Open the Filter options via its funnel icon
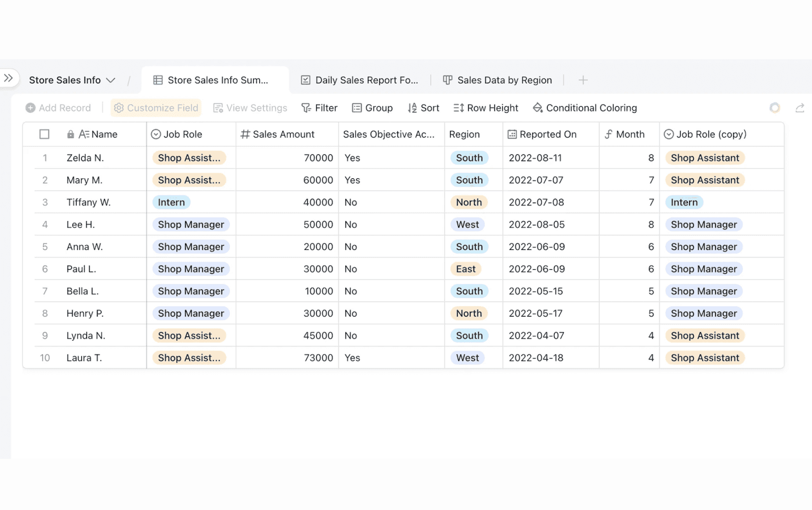The height and width of the screenshot is (510, 812). (305, 108)
